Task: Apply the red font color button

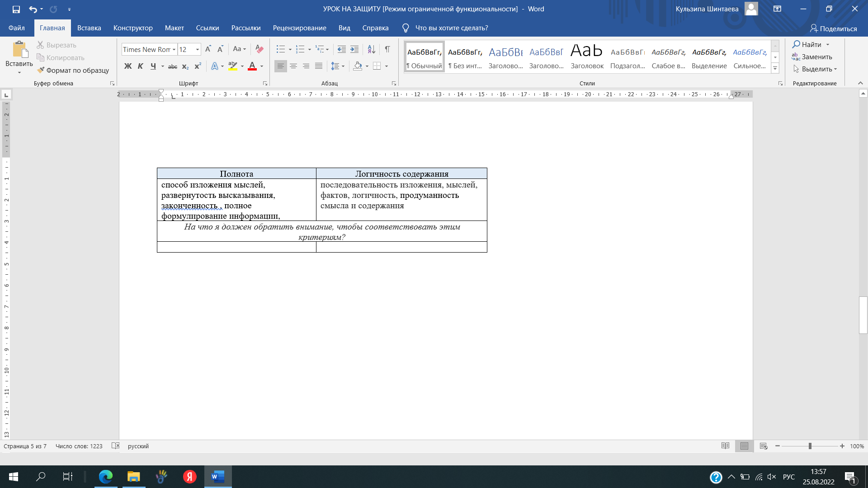Action: (252, 66)
